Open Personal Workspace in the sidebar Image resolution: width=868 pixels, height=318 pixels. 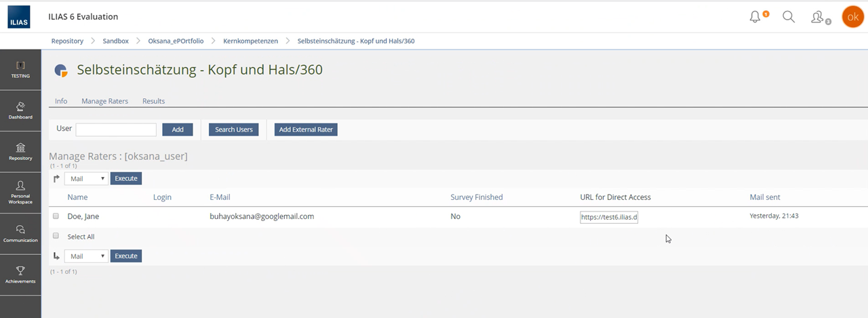(x=20, y=192)
